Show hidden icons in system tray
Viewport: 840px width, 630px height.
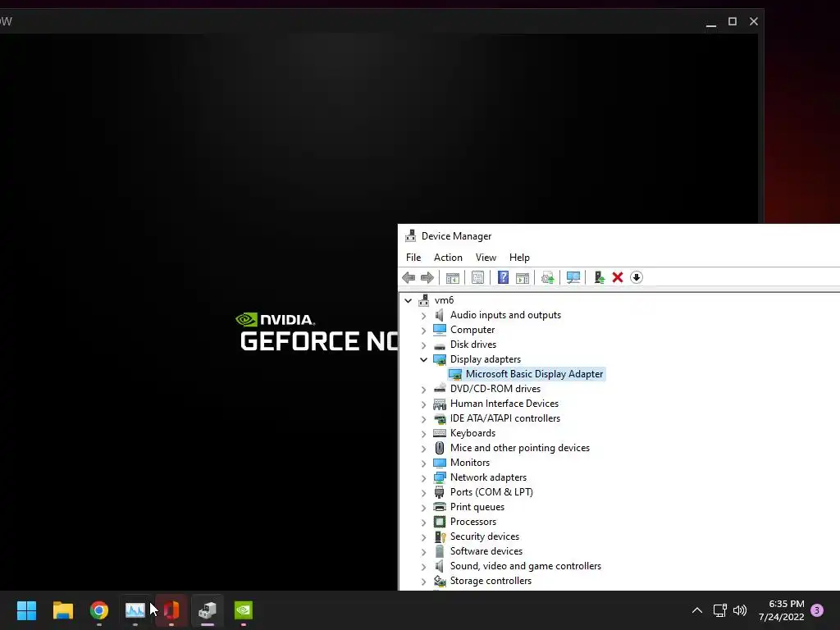[697, 610]
